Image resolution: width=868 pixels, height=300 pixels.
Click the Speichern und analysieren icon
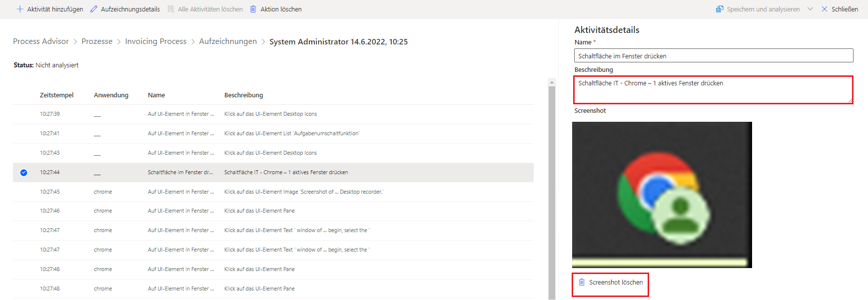[720, 9]
